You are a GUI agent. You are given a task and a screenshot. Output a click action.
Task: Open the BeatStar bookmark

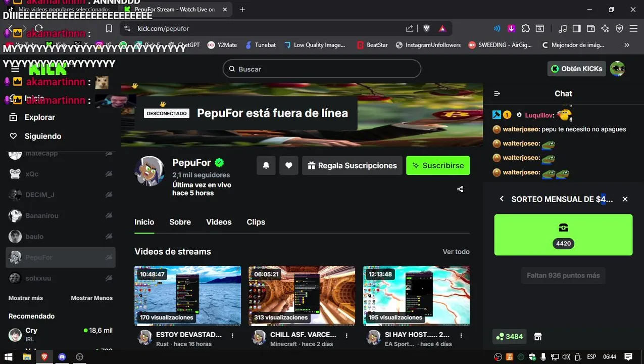(372, 45)
